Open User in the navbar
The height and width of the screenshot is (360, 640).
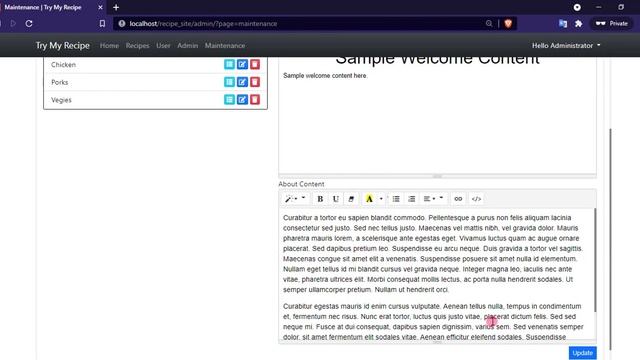163,46
